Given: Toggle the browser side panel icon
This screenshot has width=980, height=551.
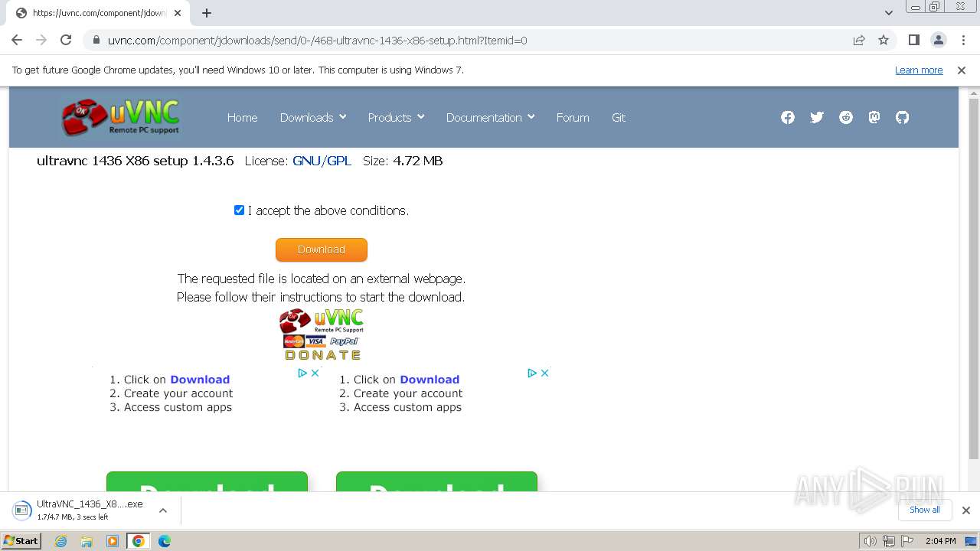Looking at the screenshot, I should tap(914, 40).
